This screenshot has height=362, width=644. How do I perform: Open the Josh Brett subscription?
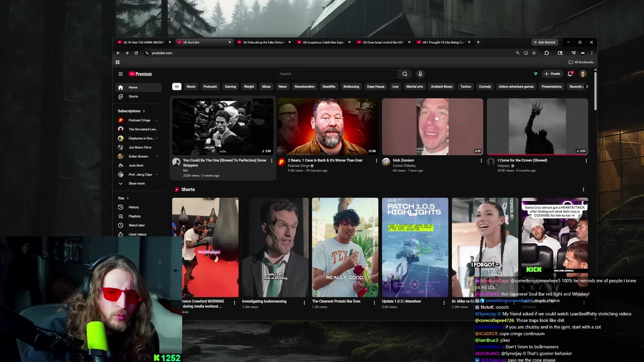click(138, 165)
